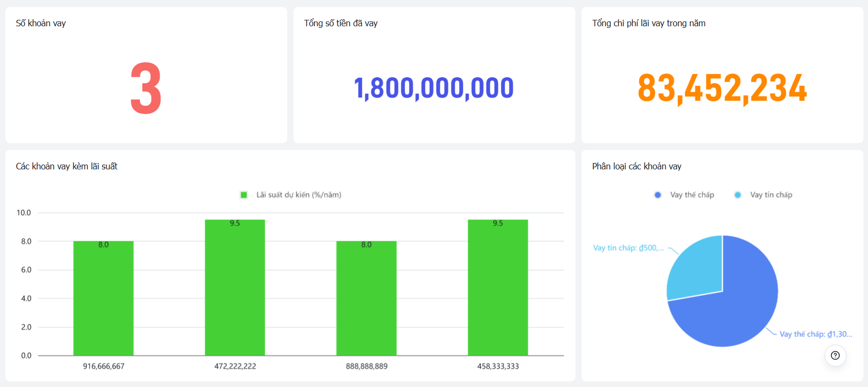The height and width of the screenshot is (387, 868).
Task: Click the 'Tổng số tiền đã vay' card title
Action: [341, 23]
